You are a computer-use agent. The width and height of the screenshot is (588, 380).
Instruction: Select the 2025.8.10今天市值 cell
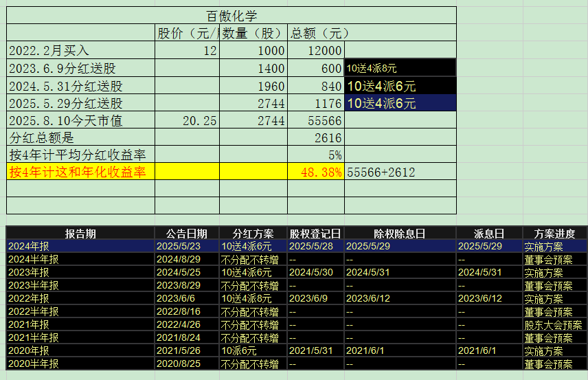click(x=80, y=120)
